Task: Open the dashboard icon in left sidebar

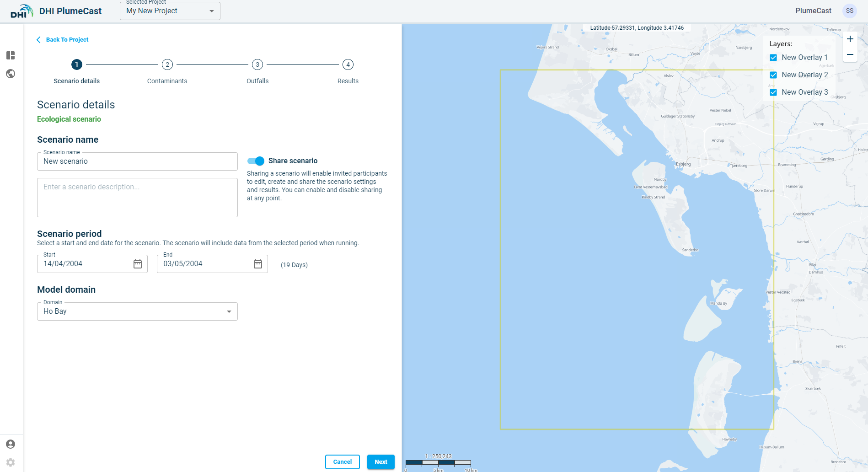Action: pyautogui.click(x=11, y=55)
